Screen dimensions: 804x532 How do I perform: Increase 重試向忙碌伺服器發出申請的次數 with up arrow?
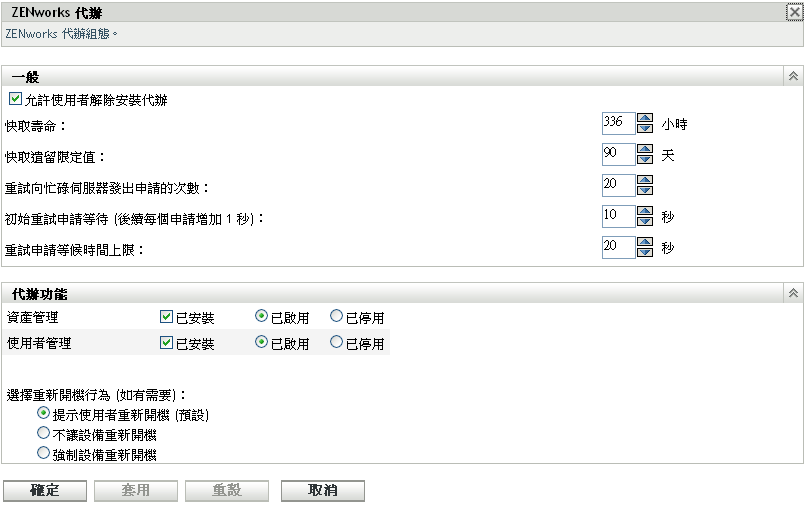645,180
